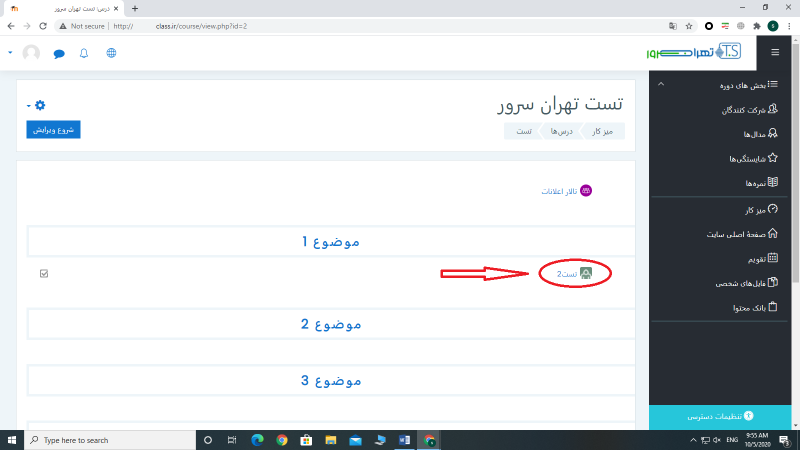Viewport: 800px width, 450px height.
Task: Open the messages chat bubble icon
Action: 59,53
